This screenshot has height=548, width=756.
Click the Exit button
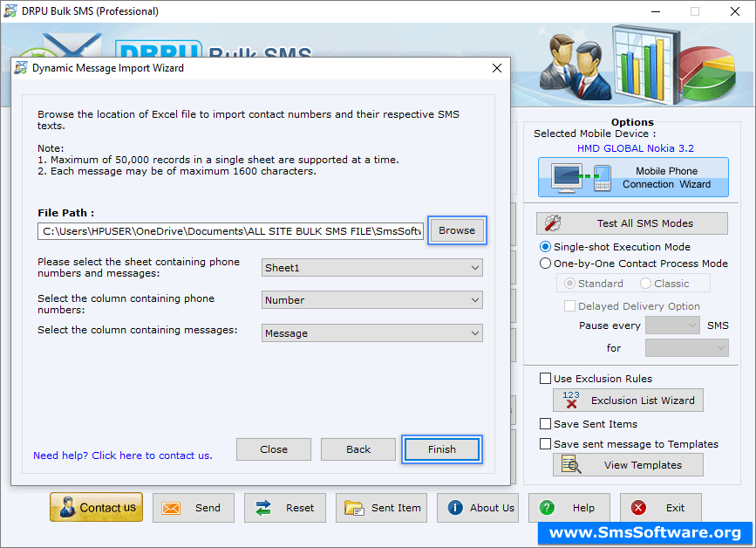(661, 508)
